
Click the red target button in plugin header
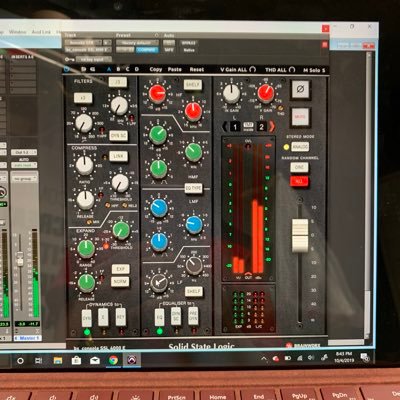[x=325, y=45]
